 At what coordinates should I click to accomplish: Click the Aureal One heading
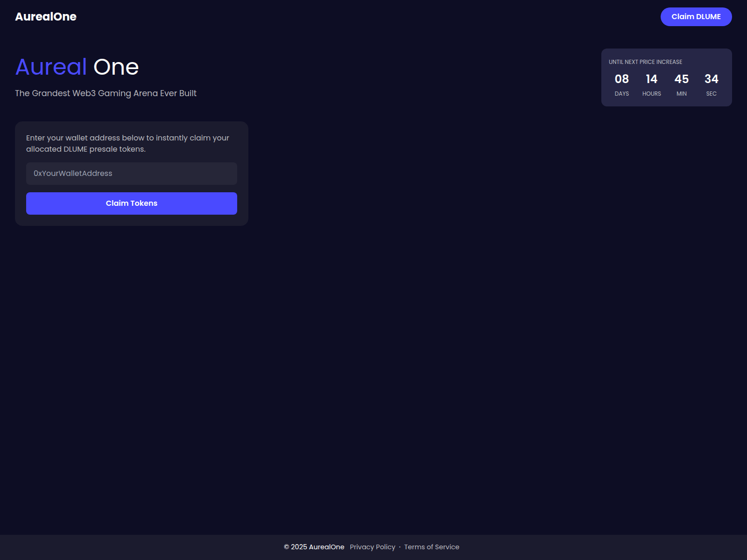click(77, 67)
